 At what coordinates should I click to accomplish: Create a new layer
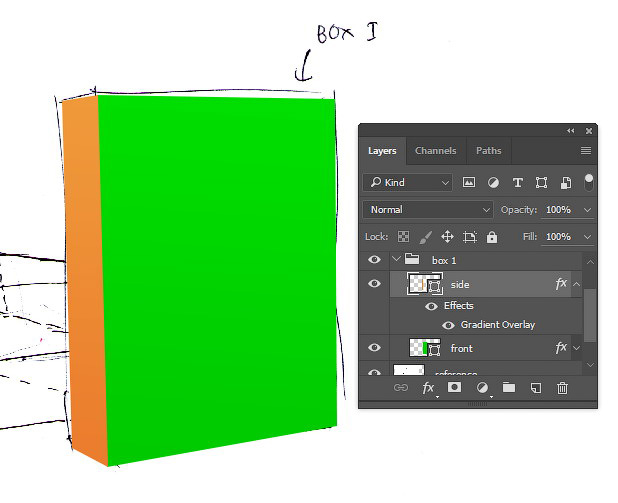536,388
